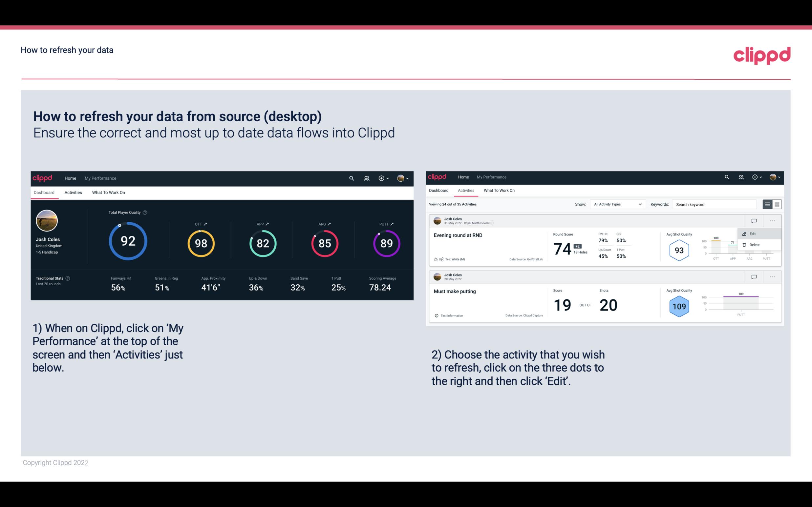Click the three-dots menu icon on Evening round
The width and height of the screenshot is (812, 507).
click(773, 220)
